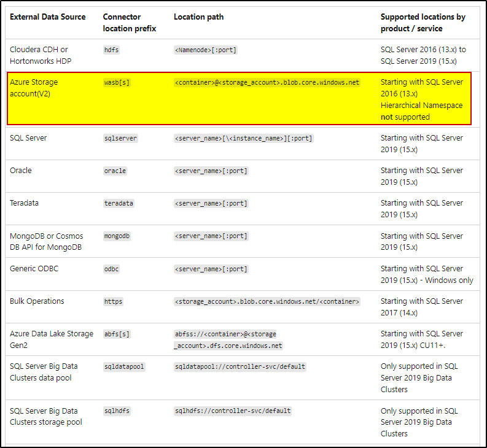Image resolution: width=487 pixels, height=448 pixels.
Task: Click the 'sqlserver' prefix code
Action: tap(120, 138)
